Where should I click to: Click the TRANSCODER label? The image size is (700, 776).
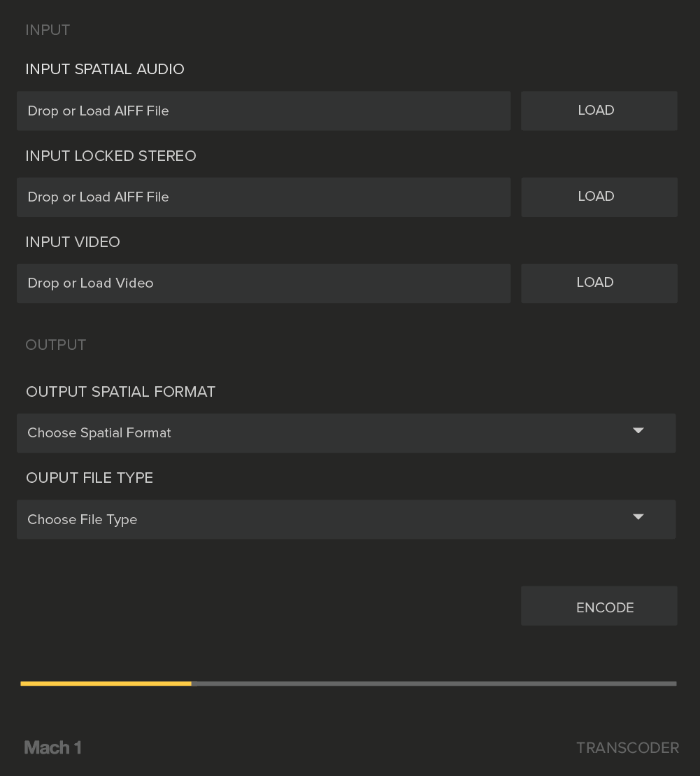point(628,748)
